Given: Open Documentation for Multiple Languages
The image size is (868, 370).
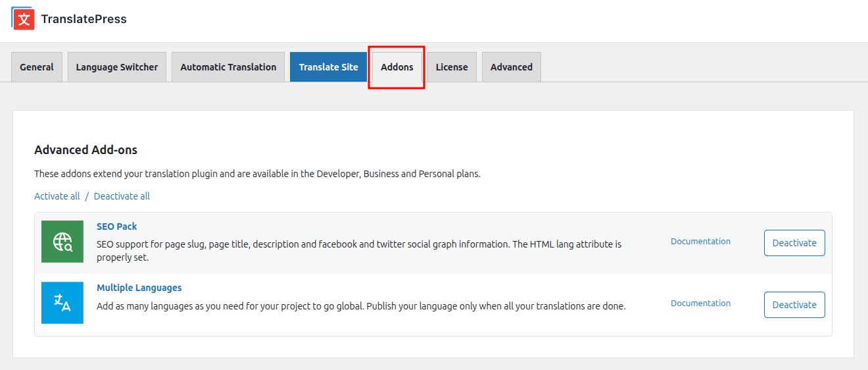Looking at the screenshot, I should point(700,304).
